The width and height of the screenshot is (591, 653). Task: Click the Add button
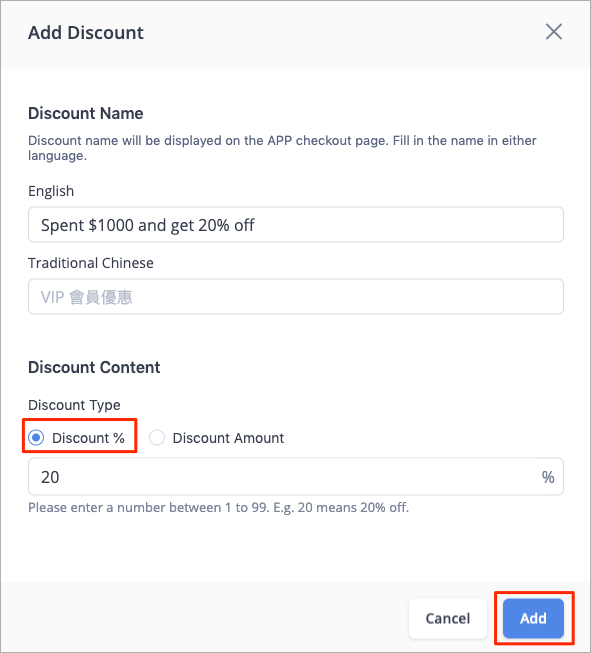coord(533,618)
